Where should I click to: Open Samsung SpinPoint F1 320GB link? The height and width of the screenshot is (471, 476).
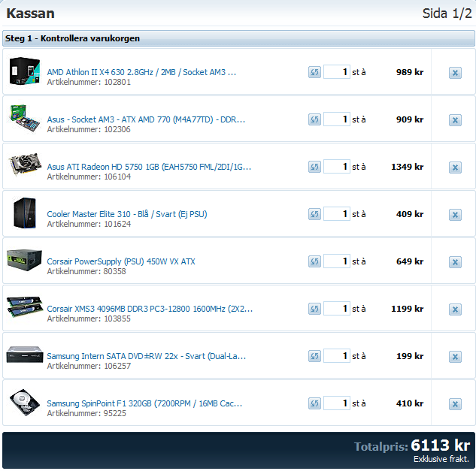tap(144, 403)
